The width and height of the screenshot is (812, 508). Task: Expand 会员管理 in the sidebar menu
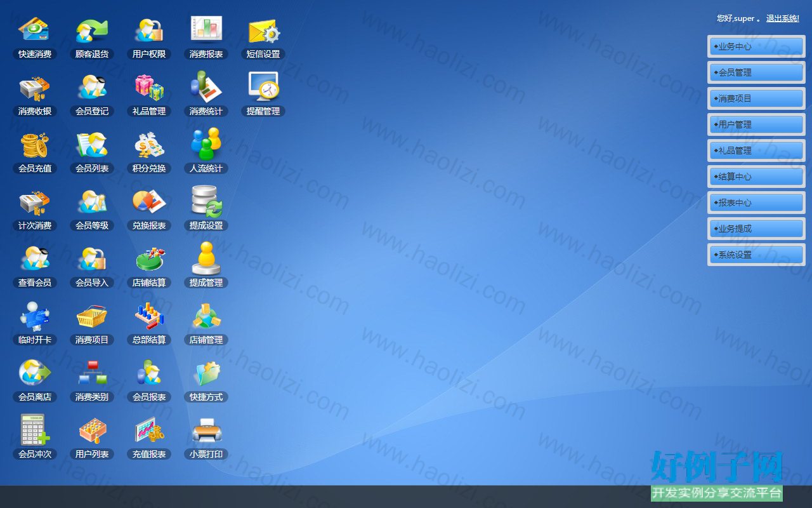point(756,72)
